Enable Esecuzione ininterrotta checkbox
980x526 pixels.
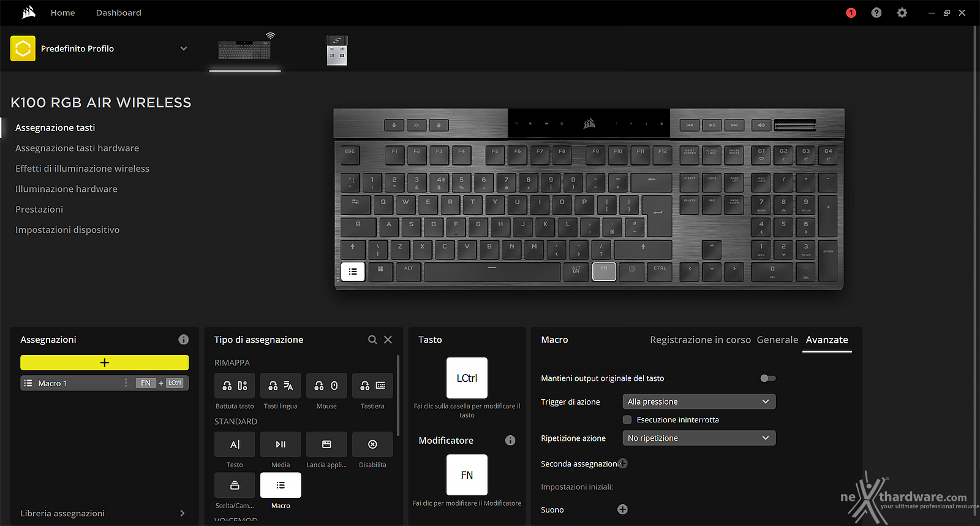(x=627, y=420)
